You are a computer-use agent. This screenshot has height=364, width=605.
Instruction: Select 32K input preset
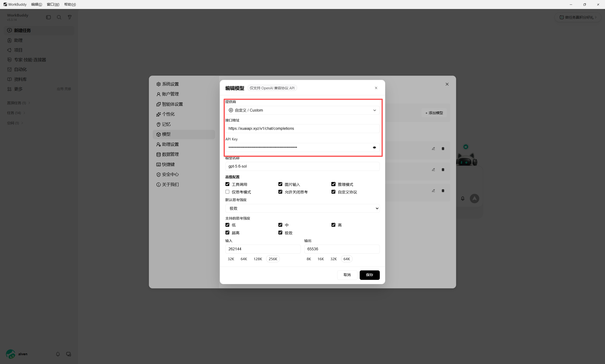[x=231, y=259]
